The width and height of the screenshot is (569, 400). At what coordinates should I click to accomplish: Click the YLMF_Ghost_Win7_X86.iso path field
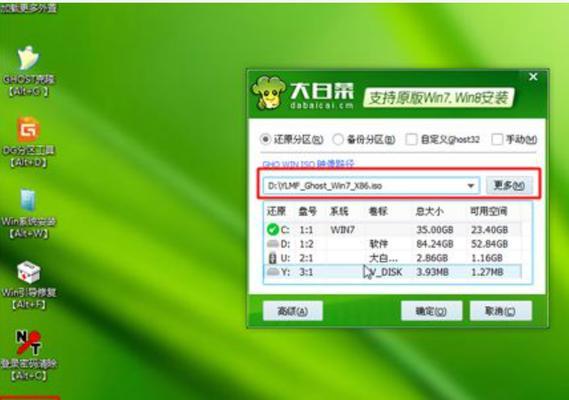(371, 186)
